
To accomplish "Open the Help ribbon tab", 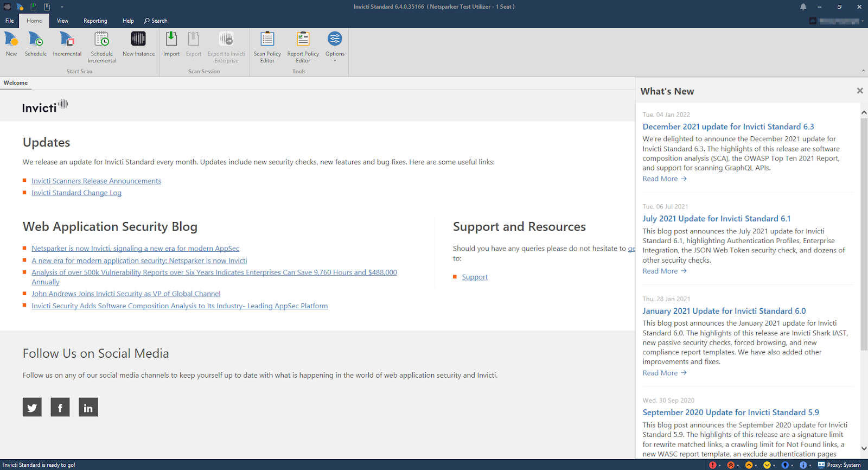I will pyautogui.click(x=128, y=21).
